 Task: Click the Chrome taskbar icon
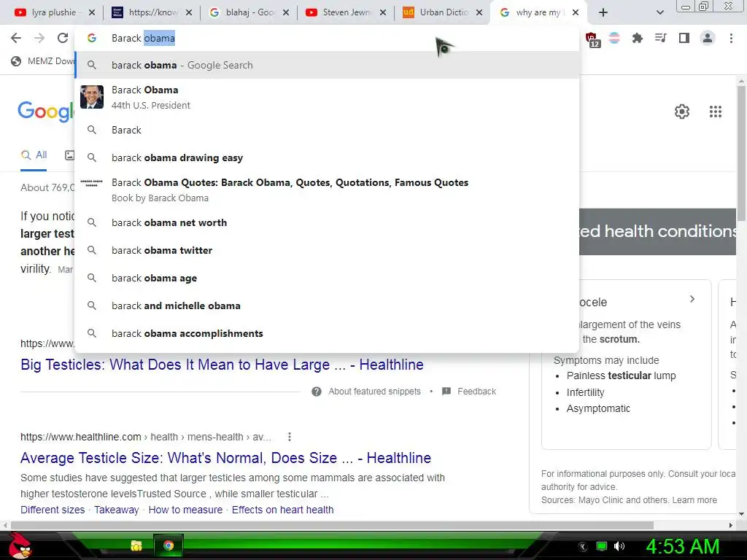[x=169, y=545]
